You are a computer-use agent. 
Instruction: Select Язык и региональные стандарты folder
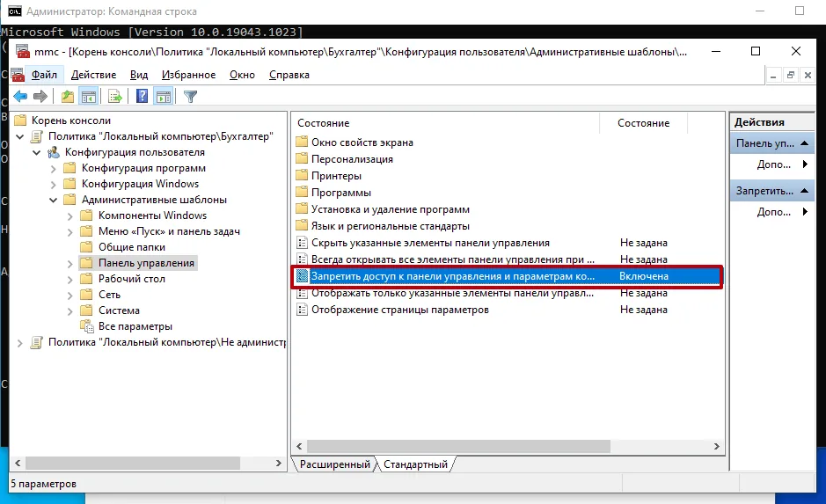coord(391,226)
